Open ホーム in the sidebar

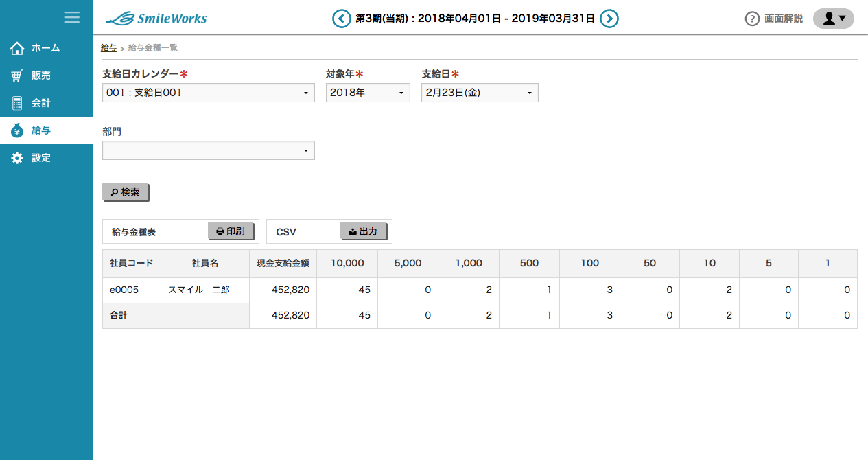point(46,48)
